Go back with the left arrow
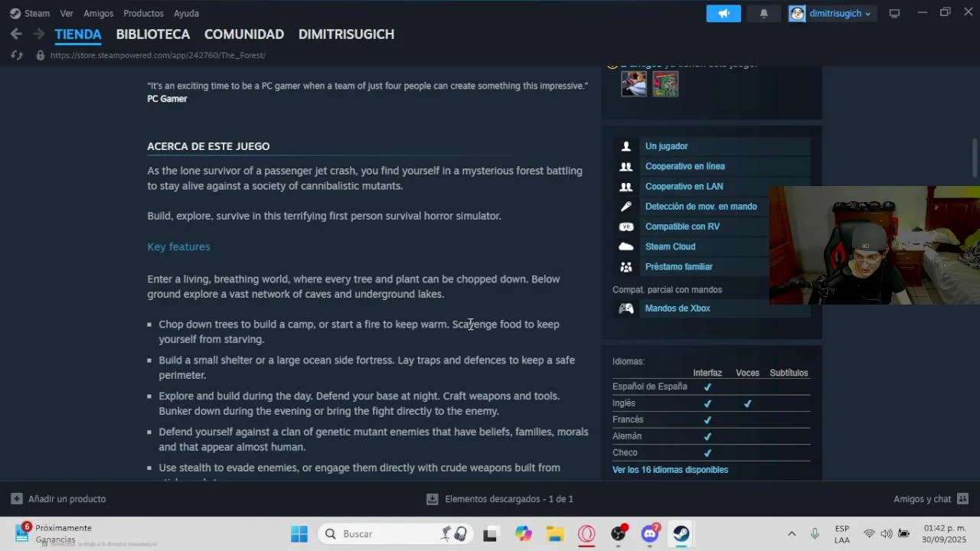The width and height of the screenshot is (980, 551). click(x=16, y=34)
